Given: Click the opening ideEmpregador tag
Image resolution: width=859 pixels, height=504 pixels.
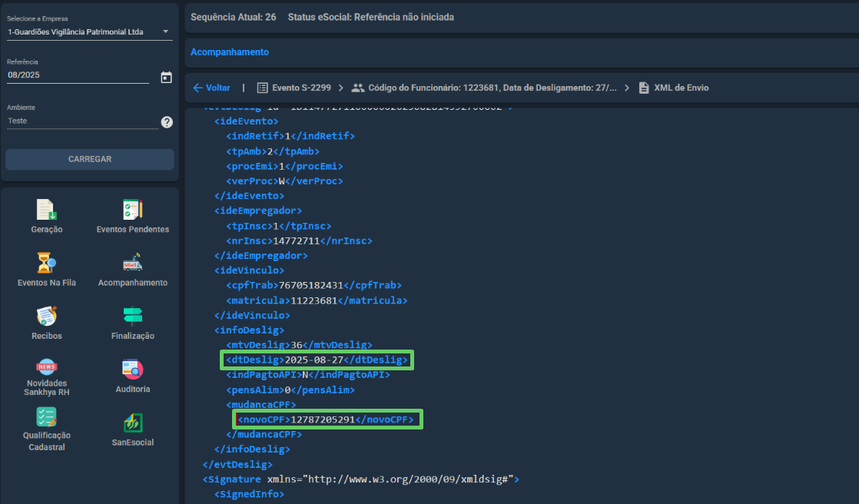Looking at the screenshot, I should [258, 211].
